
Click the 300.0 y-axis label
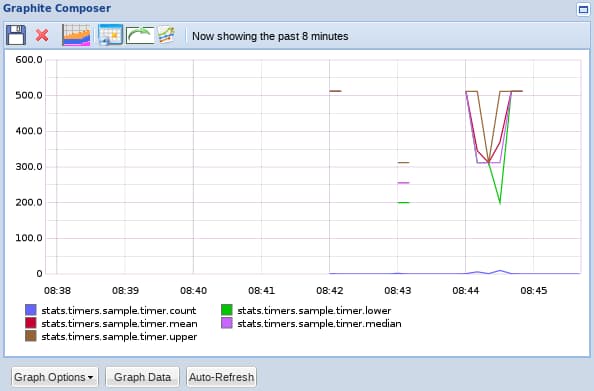click(29, 167)
